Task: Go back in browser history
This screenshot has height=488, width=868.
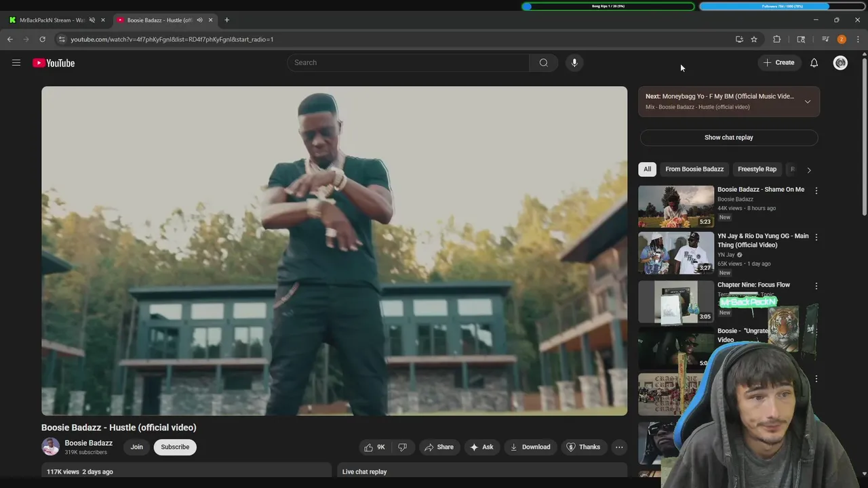Action: click(10, 39)
